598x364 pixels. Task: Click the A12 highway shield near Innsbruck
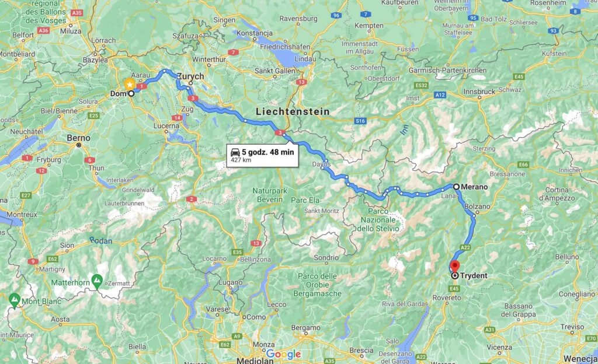coord(440,95)
